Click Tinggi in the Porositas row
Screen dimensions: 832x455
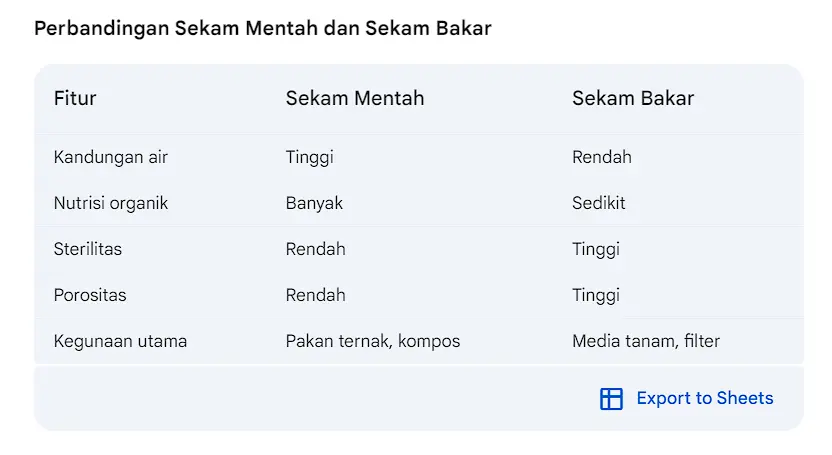pyautogui.click(x=596, y=295)
